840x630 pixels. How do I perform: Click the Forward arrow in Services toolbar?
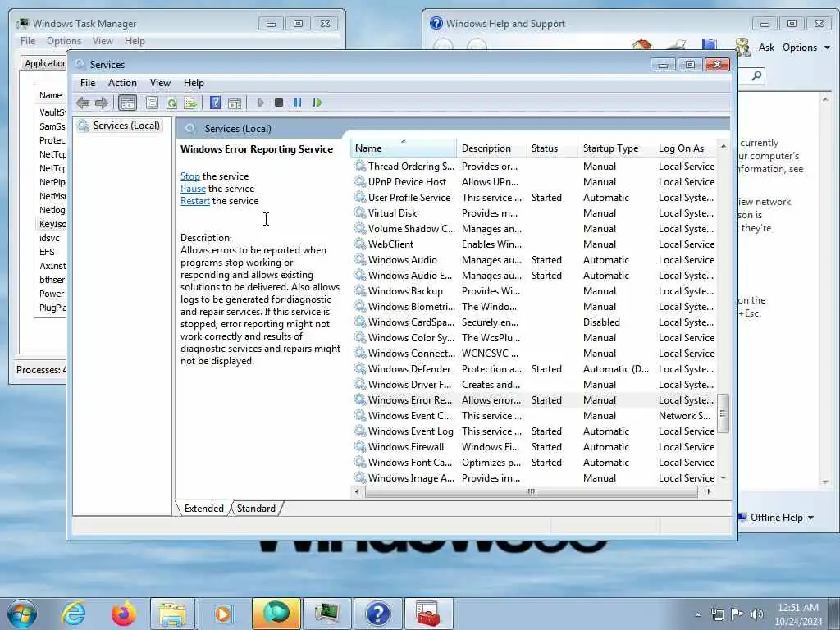point(101,103)
